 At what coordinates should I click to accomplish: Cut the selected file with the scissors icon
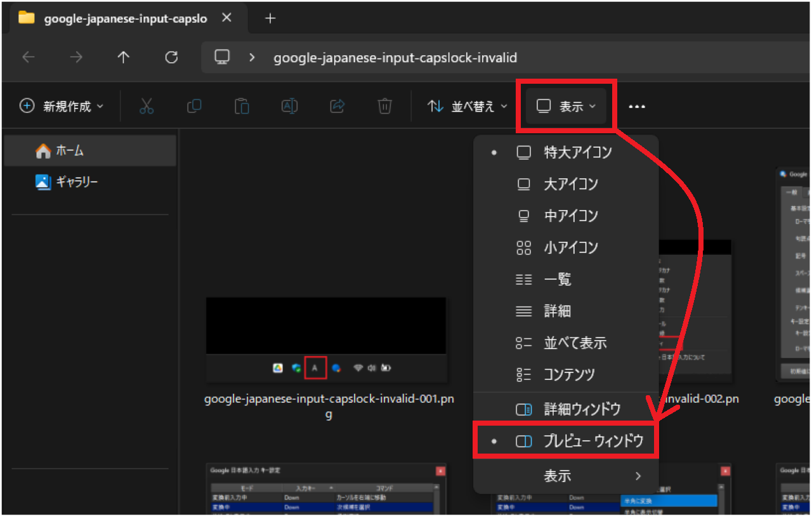point(147,106)
